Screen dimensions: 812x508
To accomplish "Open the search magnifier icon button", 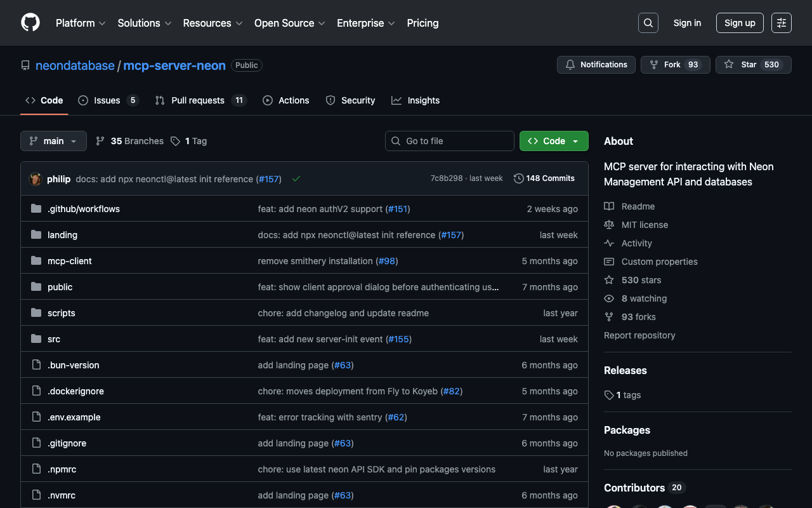I will tap(648, 23).
